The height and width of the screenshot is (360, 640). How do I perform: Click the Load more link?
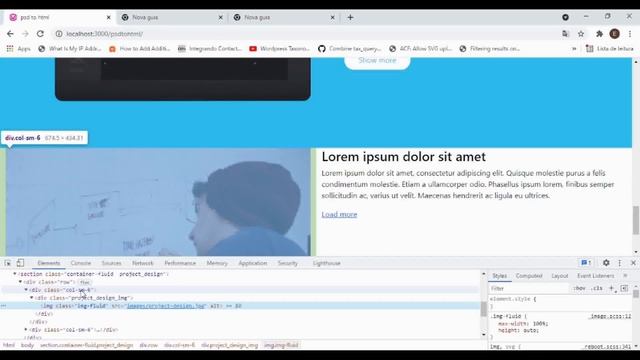pos(339,214)
